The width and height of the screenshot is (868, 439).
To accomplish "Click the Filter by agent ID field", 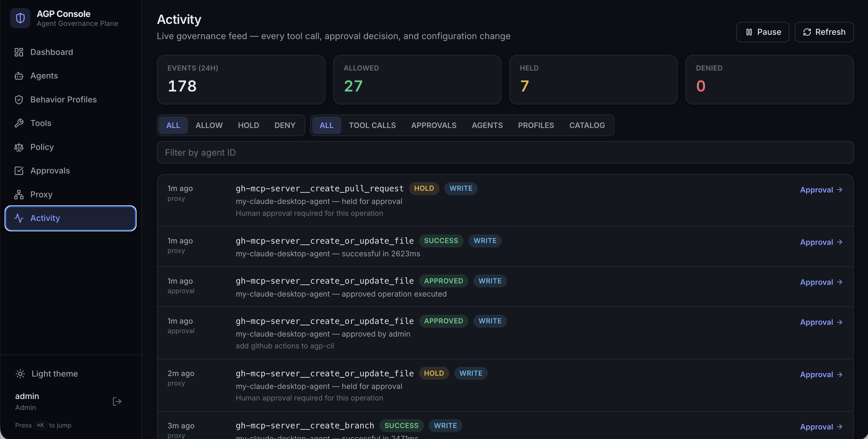I will click(x=505, y=152).
